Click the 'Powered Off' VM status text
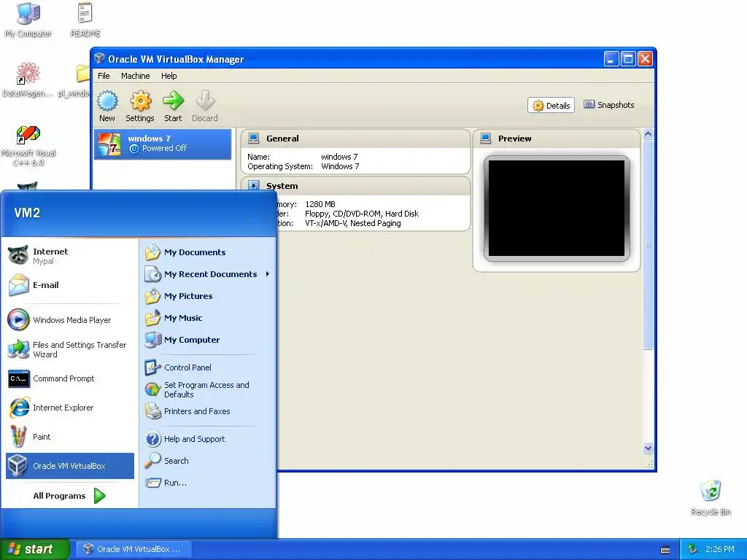Image resolution: width=747 pixels, height=560 pixels. pyautogui.click(x=164, y=148)
